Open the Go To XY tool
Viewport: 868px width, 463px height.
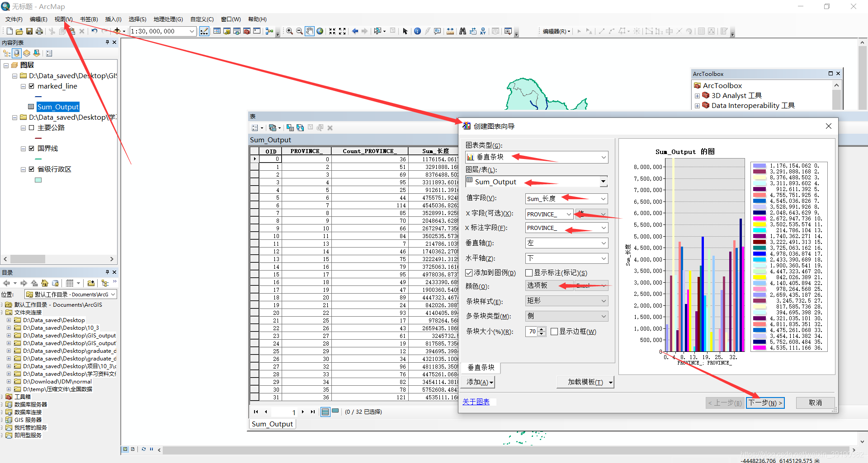coord(483,31)
